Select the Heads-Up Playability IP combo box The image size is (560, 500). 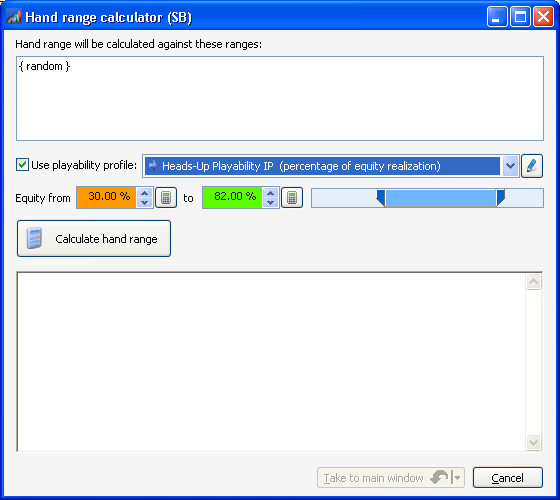click(331, 166)
